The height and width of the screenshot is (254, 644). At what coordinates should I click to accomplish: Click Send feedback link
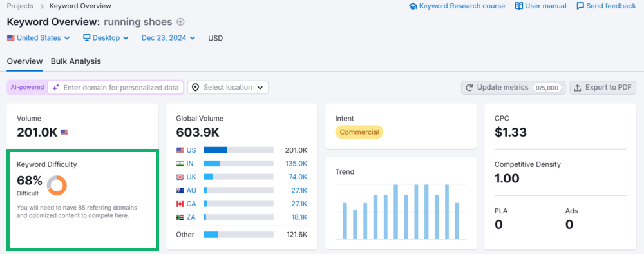point(606,6)
